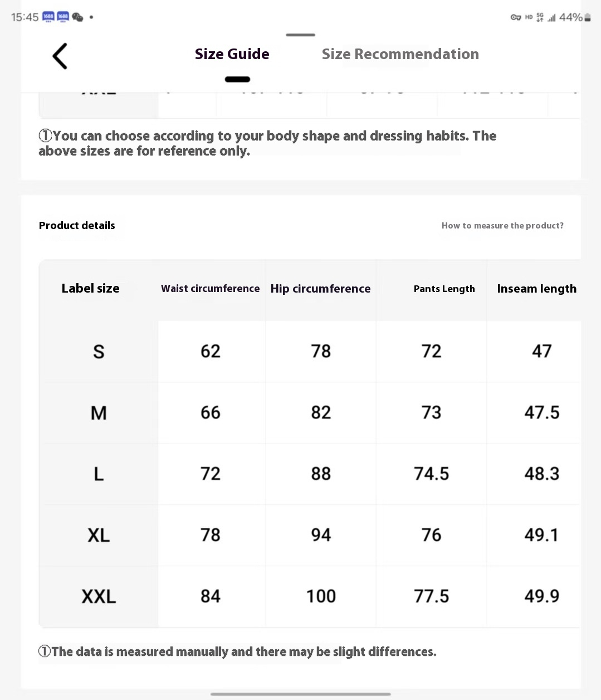Select the XXL size row label
Screen dimensions: 601x700
99,597
